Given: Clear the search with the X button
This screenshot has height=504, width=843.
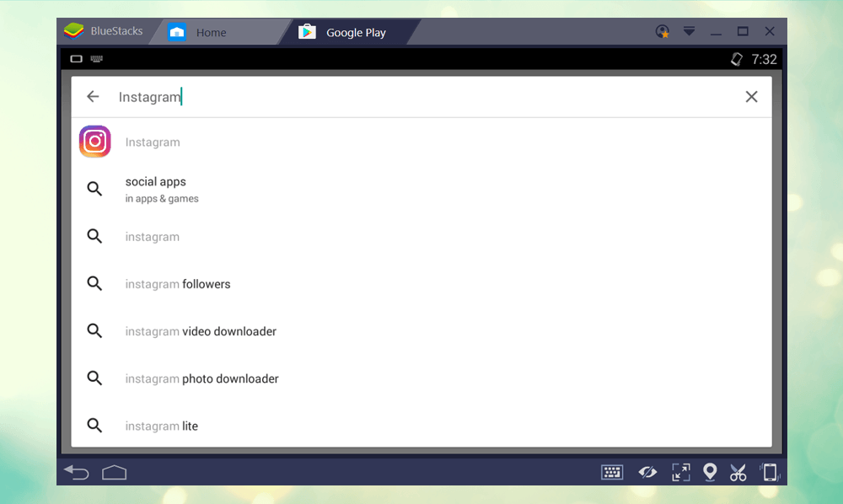Looking at the screenshot, I should click(751, 96).
